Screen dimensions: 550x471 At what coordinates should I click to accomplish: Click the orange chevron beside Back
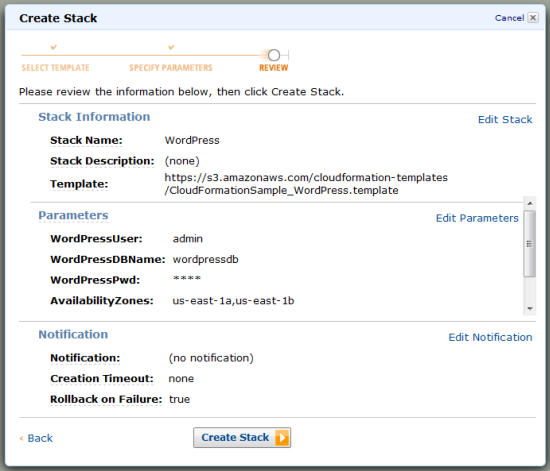click(21, 438)
